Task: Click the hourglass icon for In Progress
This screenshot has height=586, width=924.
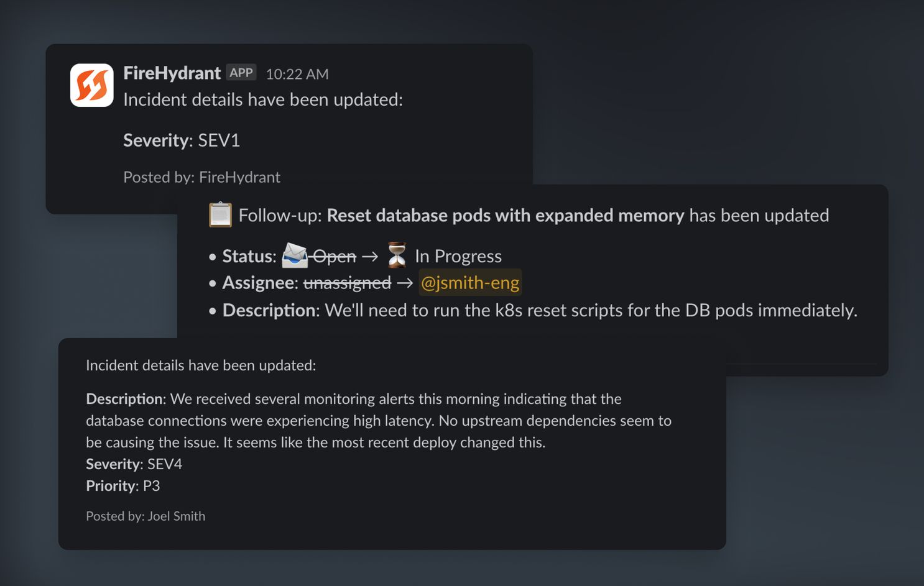Action: coord(397,255)
